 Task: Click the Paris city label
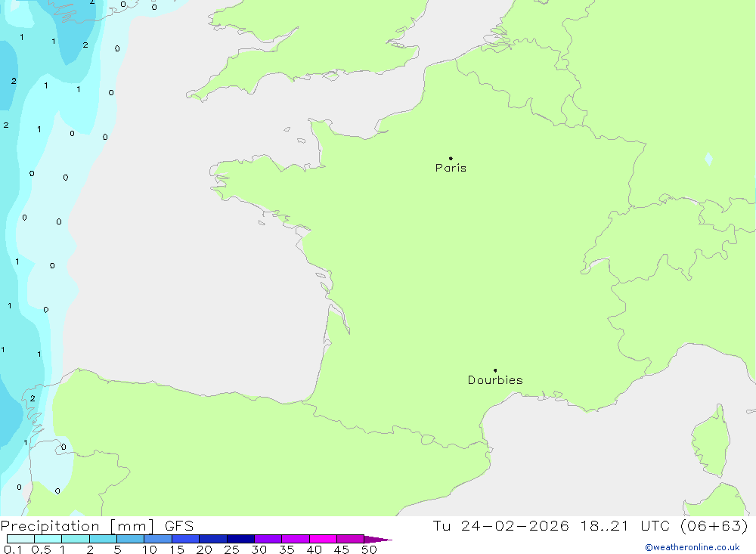point(451,168)
